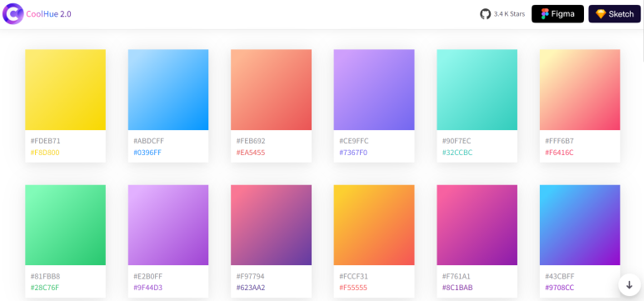Copy the #0396FF hex code
The height and width of the screenshot is (301, 644).
[147, 153]
